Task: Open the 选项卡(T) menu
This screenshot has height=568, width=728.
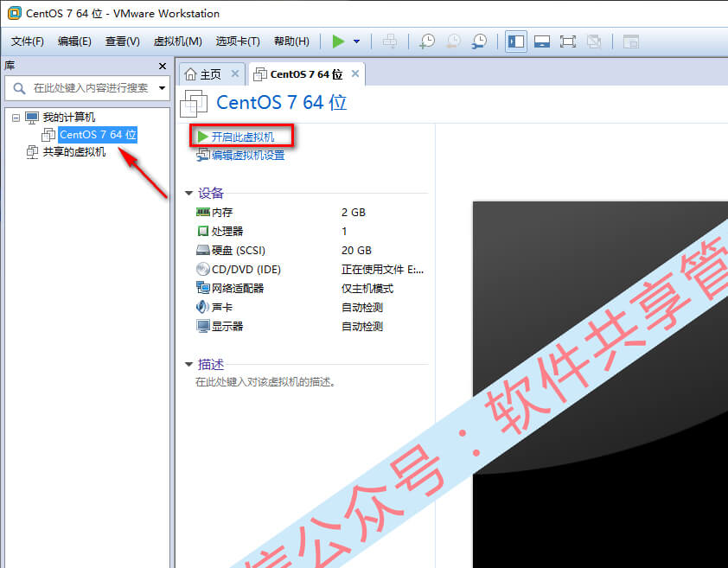Action: [238, 41]
